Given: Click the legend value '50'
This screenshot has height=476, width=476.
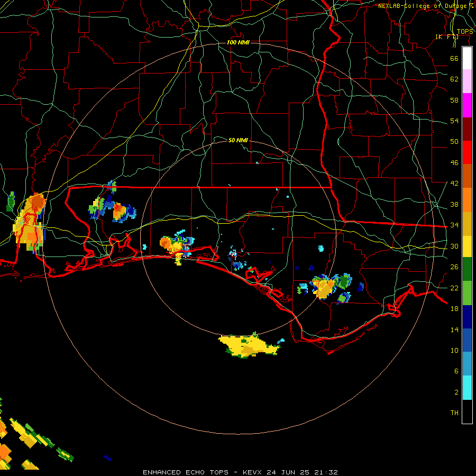Looking at the screenshot, I should [x=454, y=142].
